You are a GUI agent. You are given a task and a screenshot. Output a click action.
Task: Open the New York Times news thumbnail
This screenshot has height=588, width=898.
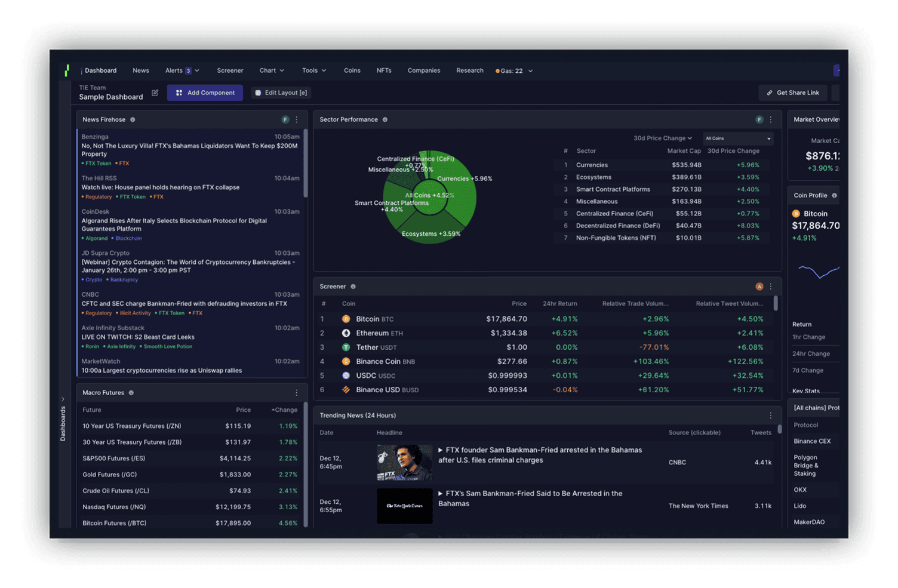click(x=404, y=506)
